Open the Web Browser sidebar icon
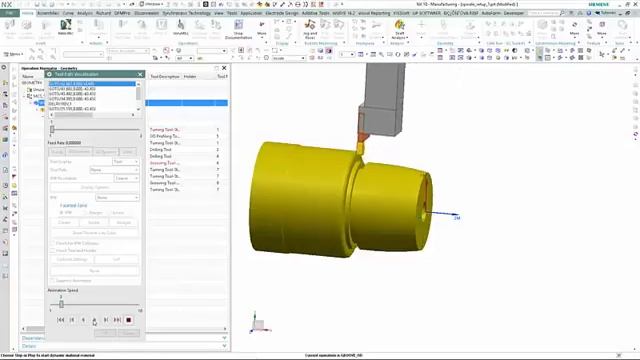This screenshot has height=360, width=640. click(4, 155)
